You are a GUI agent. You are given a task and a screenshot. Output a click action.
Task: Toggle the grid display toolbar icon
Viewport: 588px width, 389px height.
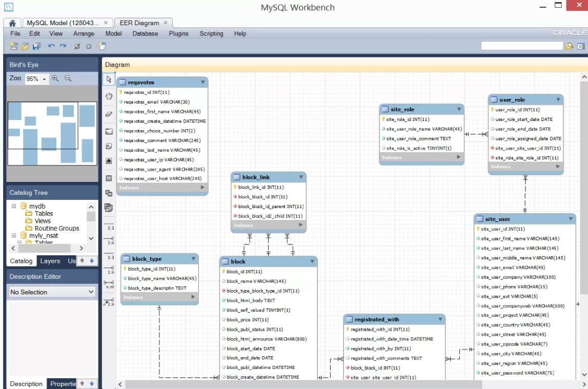77,47
